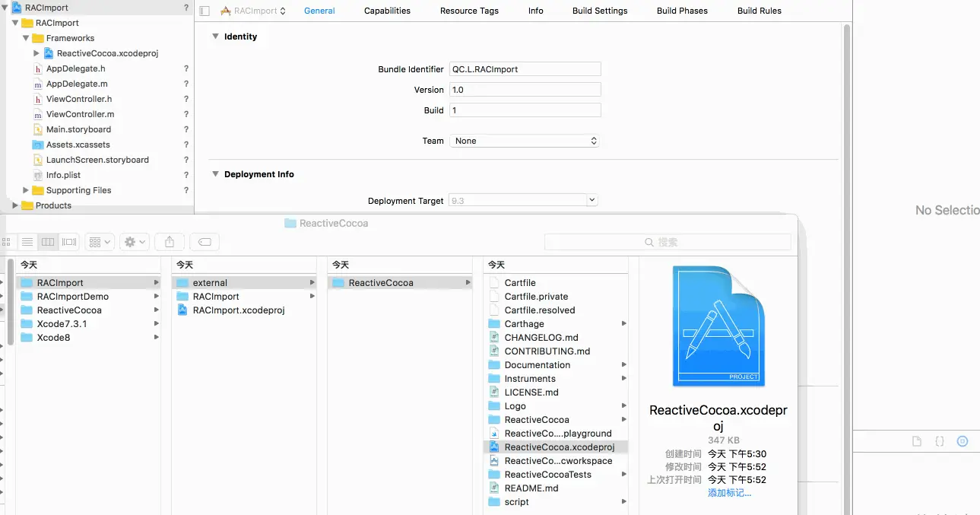980x515 pixels.
Task: Open Finder's action gear menu
Action: point(135,242)
